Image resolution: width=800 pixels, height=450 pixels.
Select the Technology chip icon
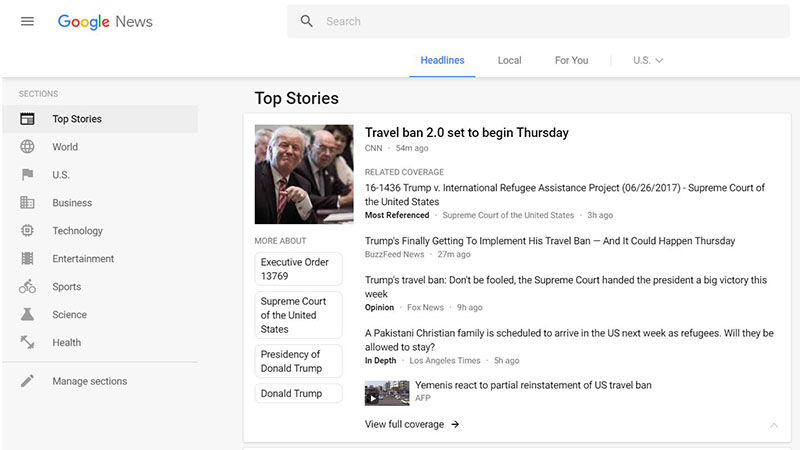pos(28,231)
